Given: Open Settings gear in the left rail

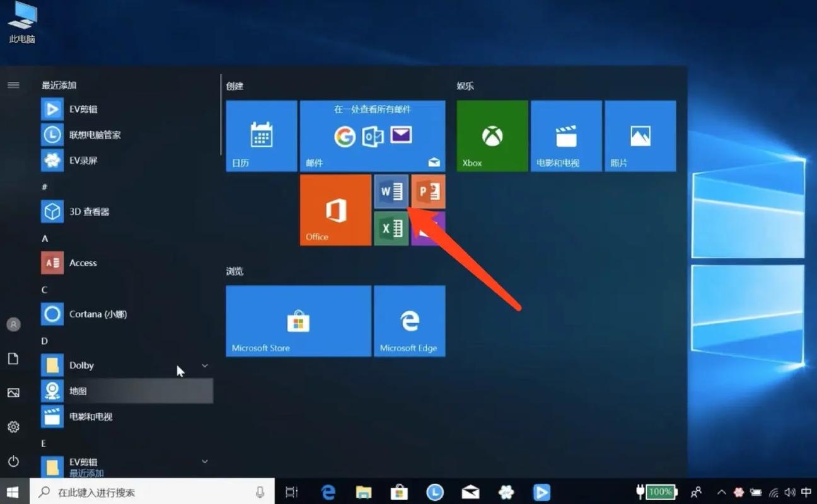Looking at the screenshot, I should click(13, 427).
